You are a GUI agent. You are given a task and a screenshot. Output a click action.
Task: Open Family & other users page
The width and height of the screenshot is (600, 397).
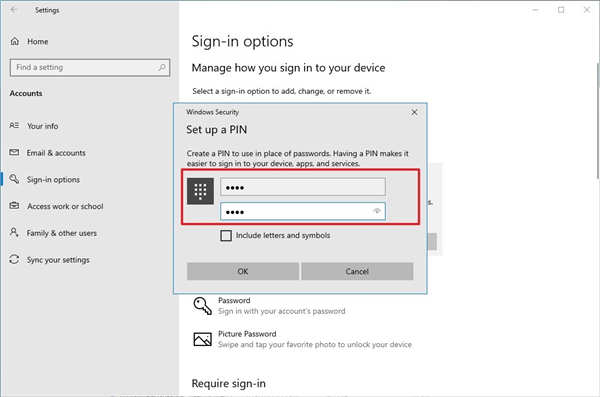62,233
